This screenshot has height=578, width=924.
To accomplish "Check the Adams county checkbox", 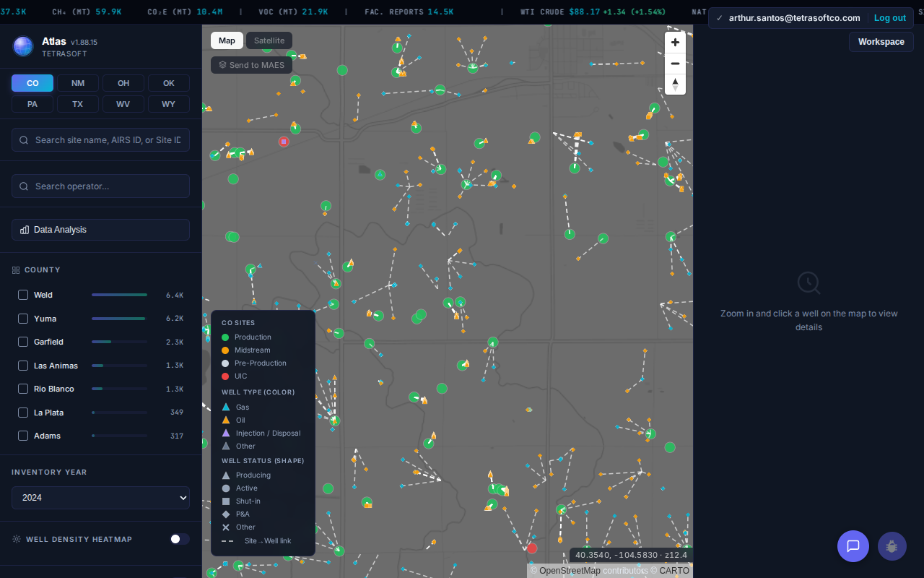I will [x=23, y=436].
